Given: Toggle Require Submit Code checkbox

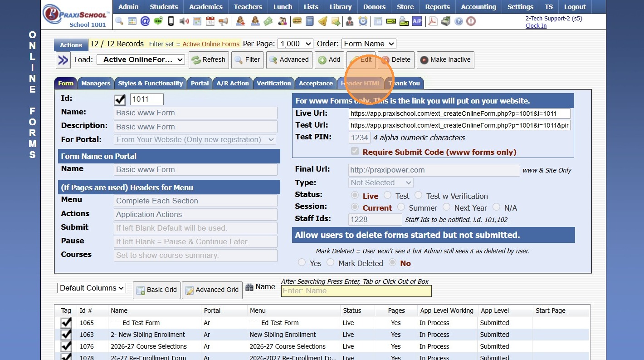Looking at the screenshot, I should (355, 152).
